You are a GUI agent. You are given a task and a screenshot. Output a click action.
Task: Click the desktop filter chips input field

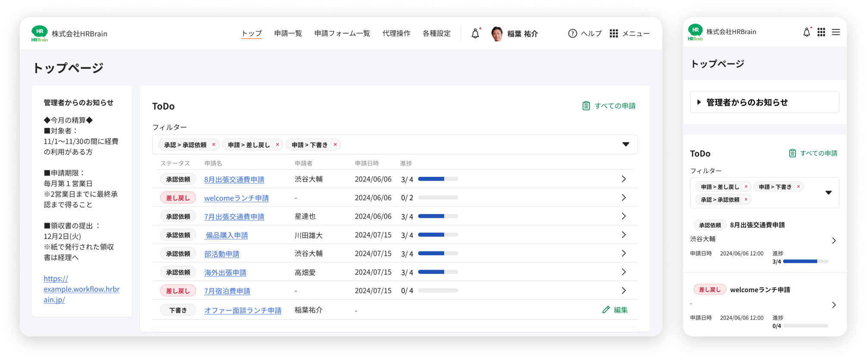tap(395, 144)
